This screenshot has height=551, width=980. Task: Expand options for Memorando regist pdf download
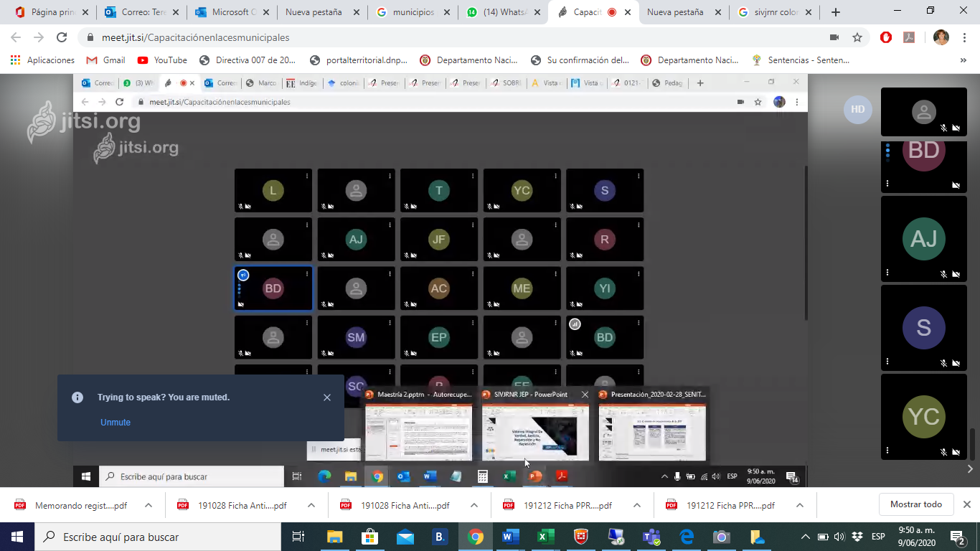click(149, 505)
